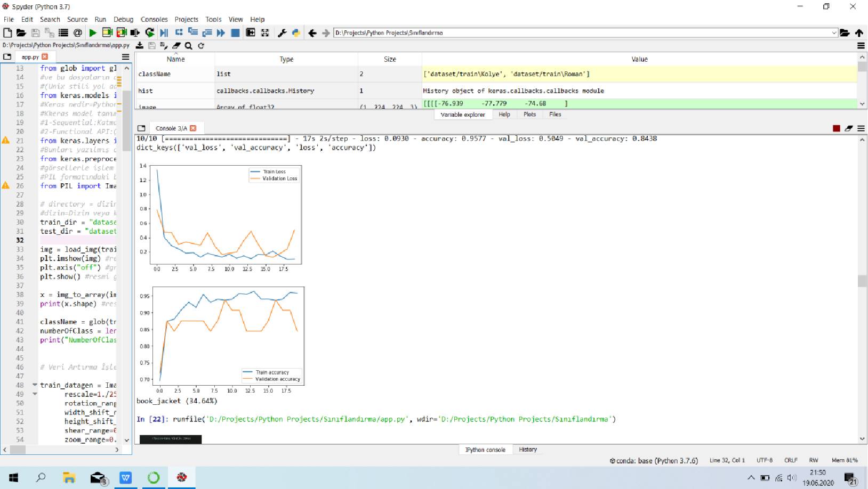
Task: Stop debugging with blue square
Action: tap(235, 32)
